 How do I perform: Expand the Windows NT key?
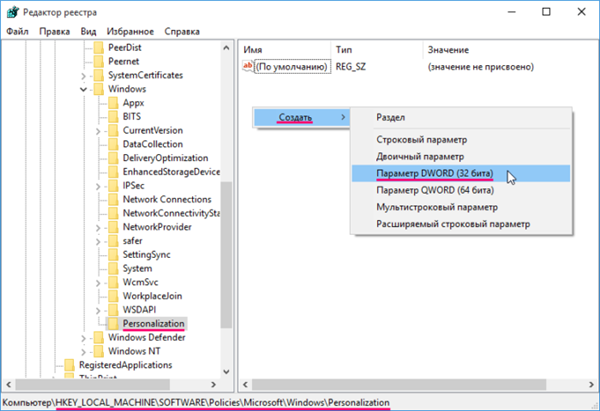click(x=83, y=352)
